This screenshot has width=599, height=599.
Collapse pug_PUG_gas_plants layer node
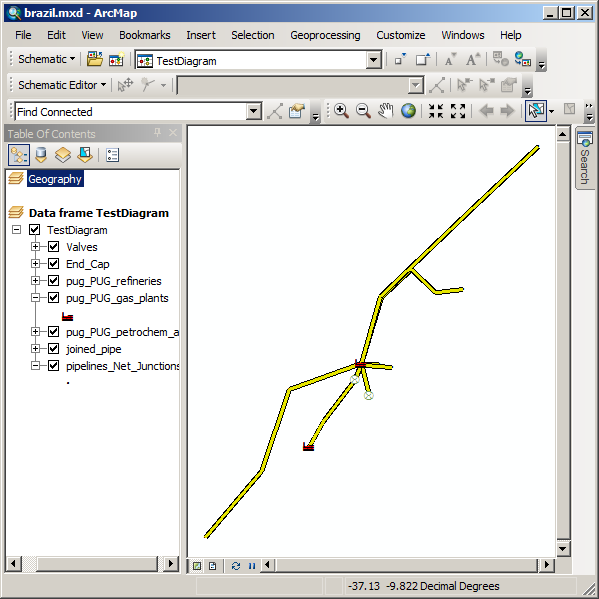(35, 298)
